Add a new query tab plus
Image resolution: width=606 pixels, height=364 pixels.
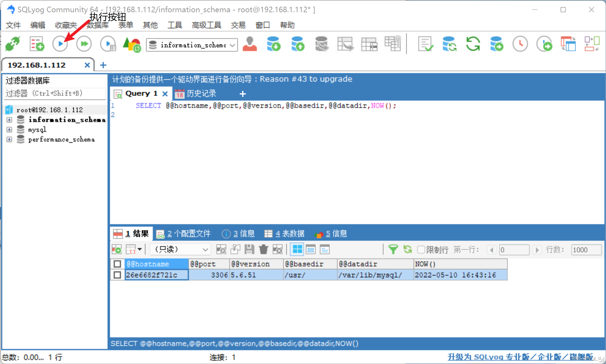[x=243, y=94]
